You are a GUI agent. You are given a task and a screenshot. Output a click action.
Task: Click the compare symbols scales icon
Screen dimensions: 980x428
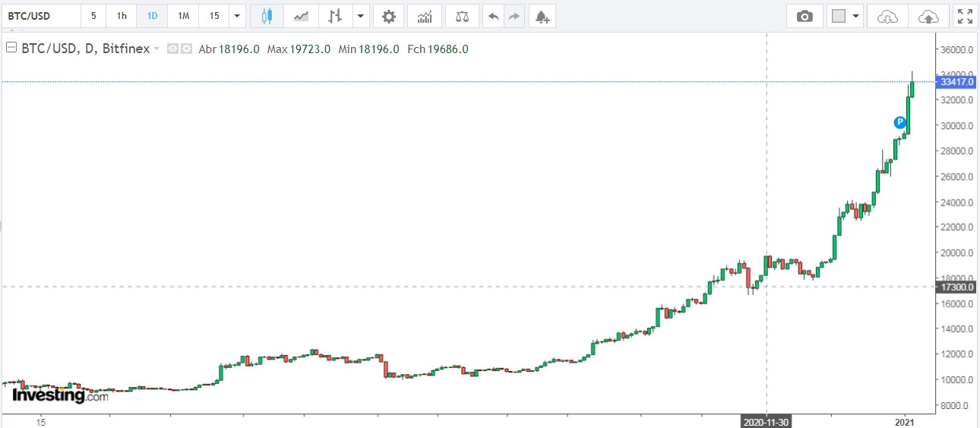pos(462,16)
